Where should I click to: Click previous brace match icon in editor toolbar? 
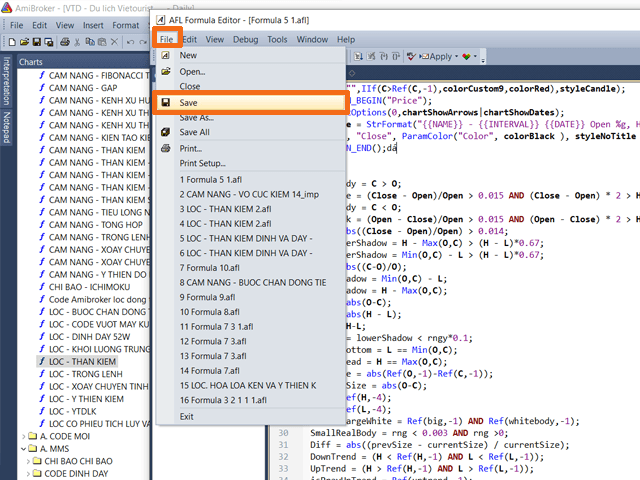click(384, 56)
